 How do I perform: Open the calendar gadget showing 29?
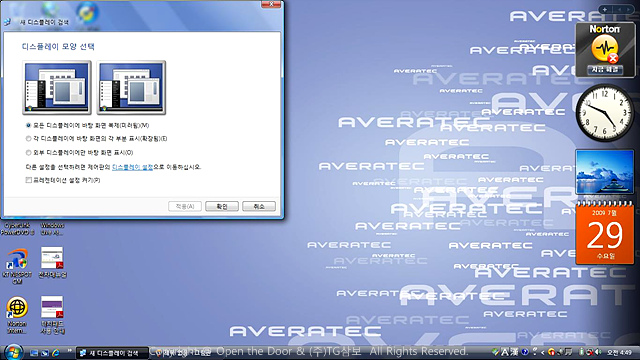click(605, 233)
